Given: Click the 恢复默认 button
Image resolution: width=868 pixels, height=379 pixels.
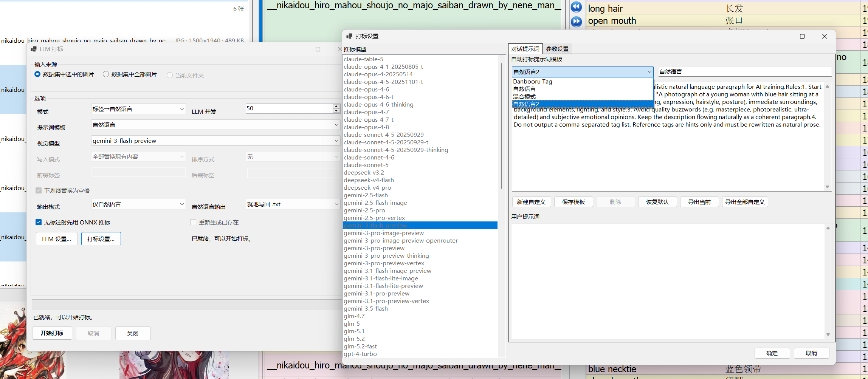Looking at the screenshot, I should [657, 202].
